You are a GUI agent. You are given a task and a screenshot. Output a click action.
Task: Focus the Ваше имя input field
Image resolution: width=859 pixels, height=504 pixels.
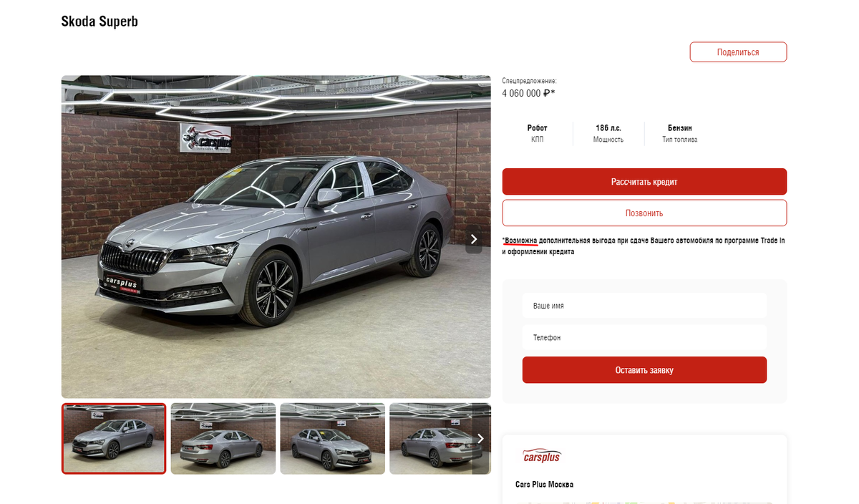tap(644, 306)
